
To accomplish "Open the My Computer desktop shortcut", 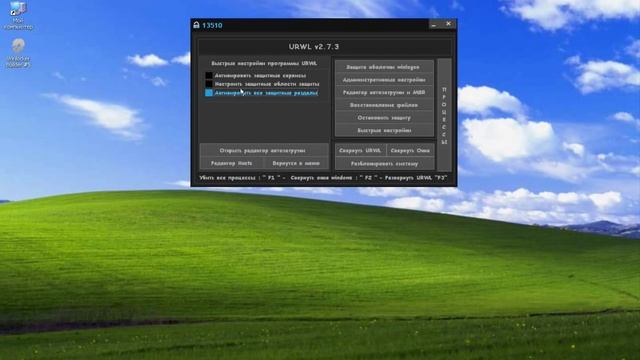I will pos(18,16).
